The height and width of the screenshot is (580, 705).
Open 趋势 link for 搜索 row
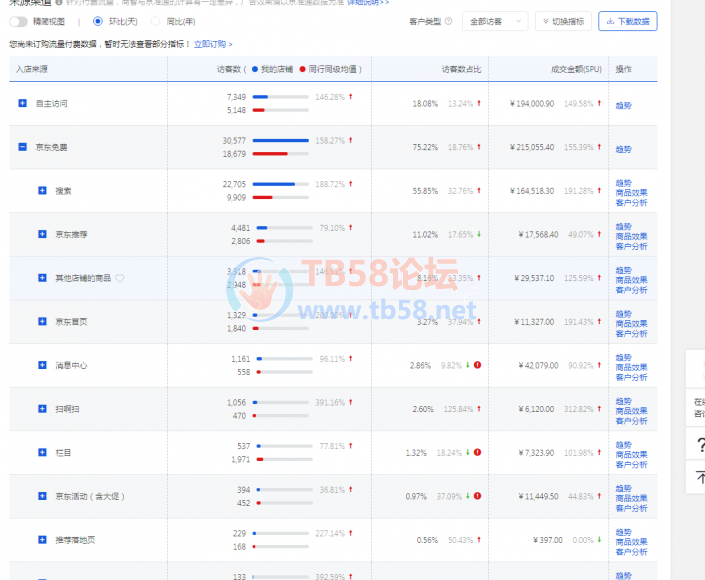[623, 183]
